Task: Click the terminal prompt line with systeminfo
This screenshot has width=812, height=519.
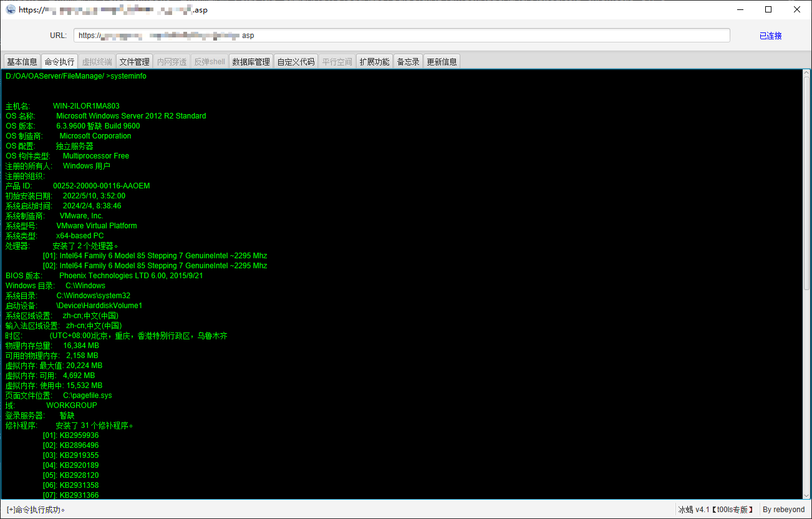Action: click(76, 76)
